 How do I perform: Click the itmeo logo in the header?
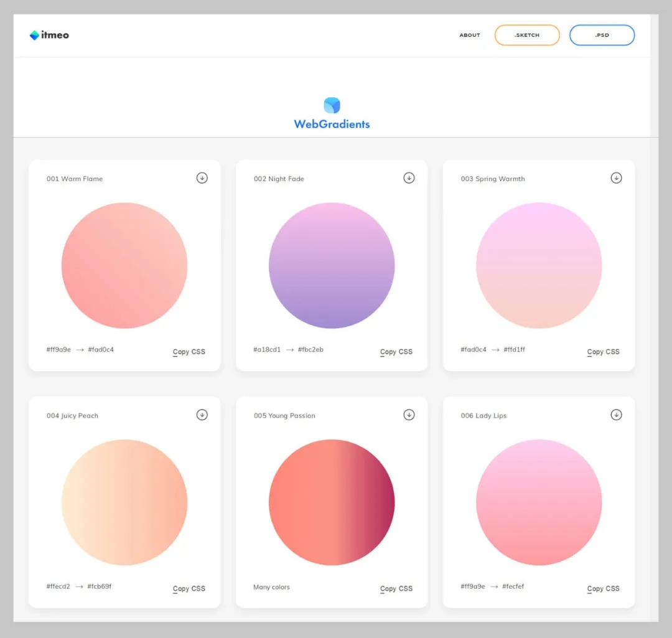[49, 35]
